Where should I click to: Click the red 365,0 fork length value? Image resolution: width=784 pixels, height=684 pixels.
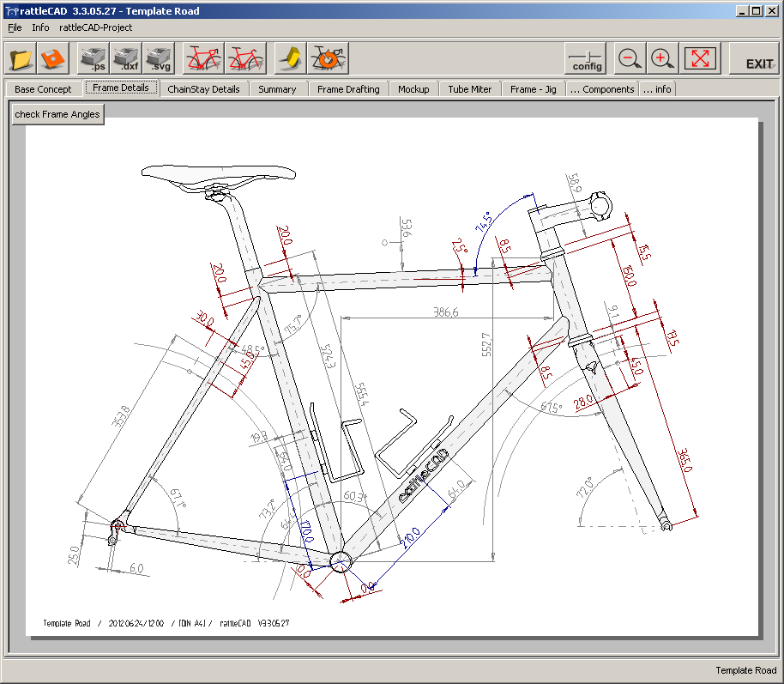click(684, 460)
